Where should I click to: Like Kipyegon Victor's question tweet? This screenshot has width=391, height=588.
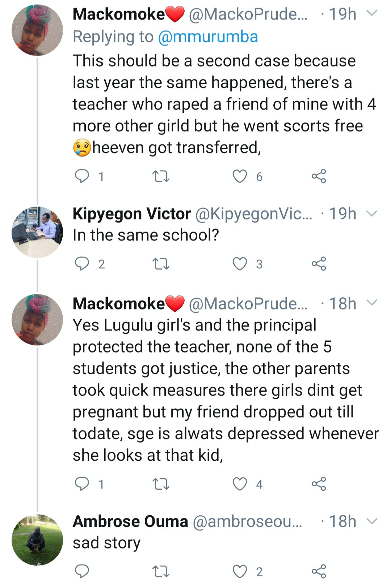(240, 264)
